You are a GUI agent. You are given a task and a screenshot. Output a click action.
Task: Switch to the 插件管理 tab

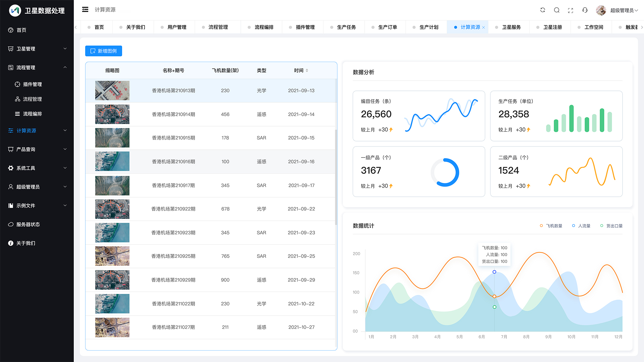[302, 27]
